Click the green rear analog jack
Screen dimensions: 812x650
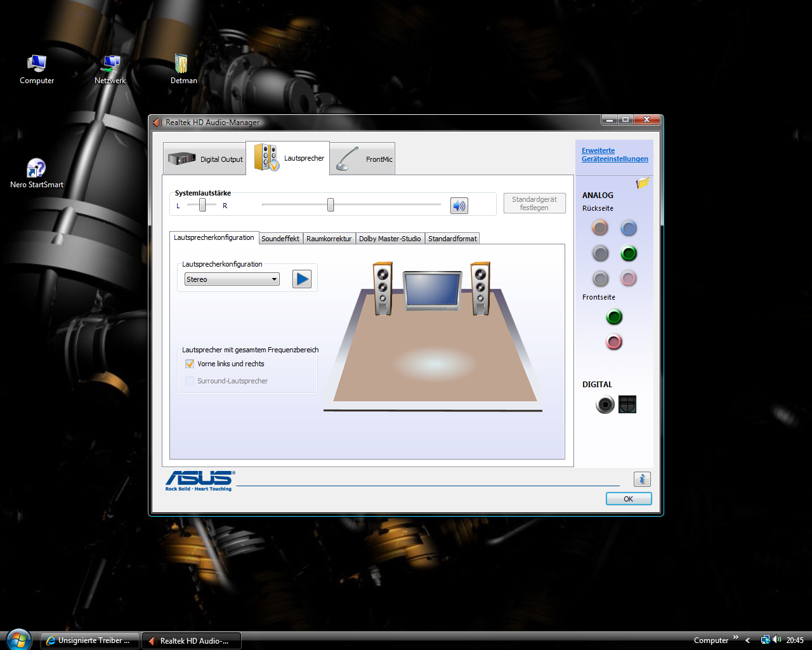point(629,253)
